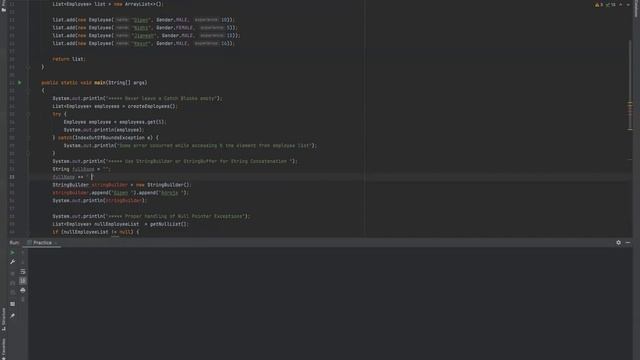Open Run panel settings gear
This screenshot has height=360, width=640.
618,242
